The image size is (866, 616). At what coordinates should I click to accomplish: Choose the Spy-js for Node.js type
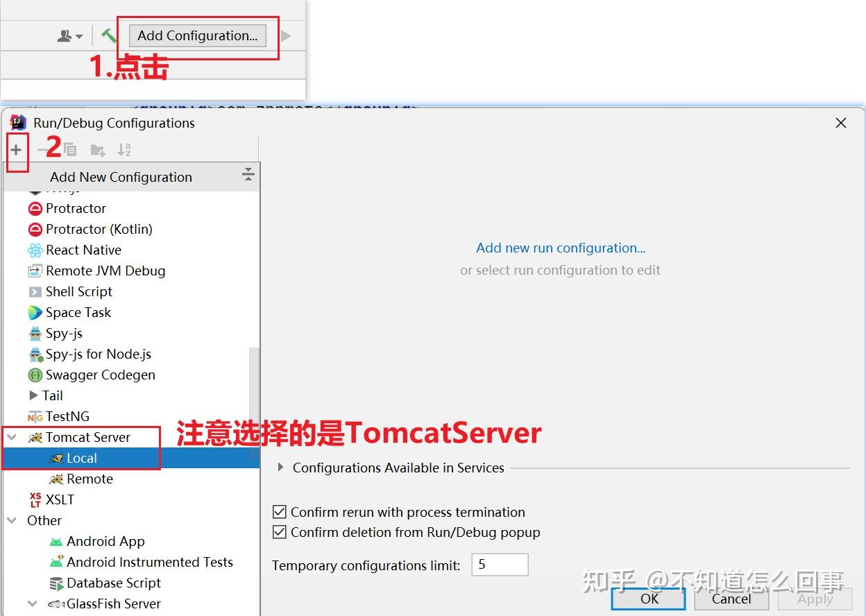[x=99, y=354]
